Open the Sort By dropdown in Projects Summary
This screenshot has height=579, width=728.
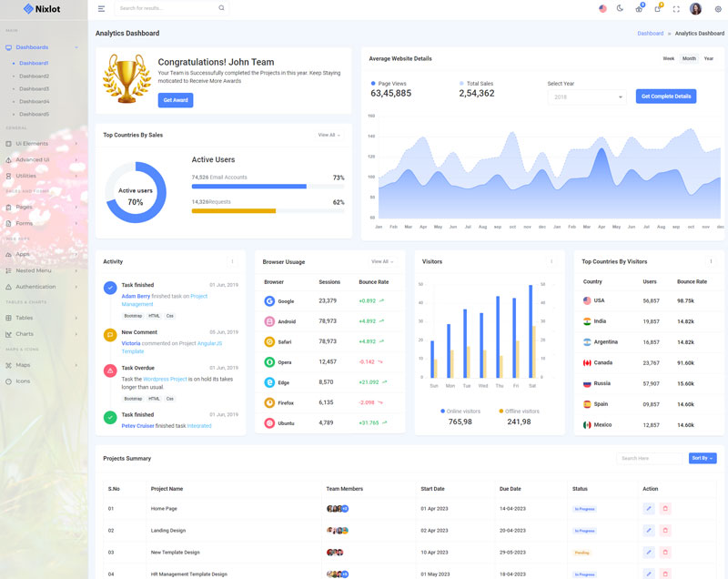point(703,458)
